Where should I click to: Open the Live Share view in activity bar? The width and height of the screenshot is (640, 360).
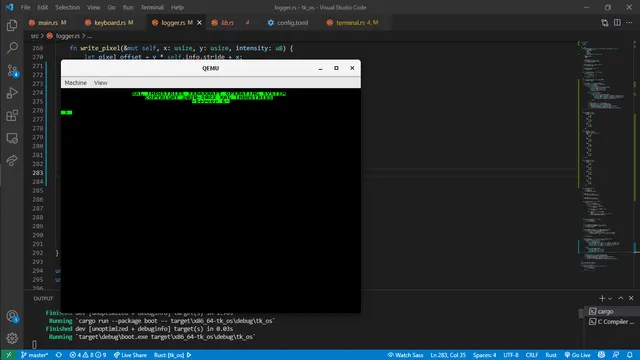(x=12, y=160)
